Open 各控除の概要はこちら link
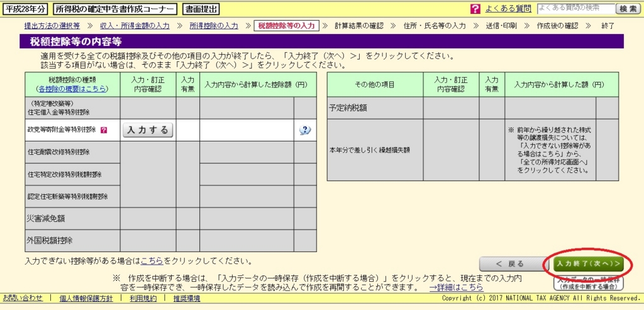 72,88
